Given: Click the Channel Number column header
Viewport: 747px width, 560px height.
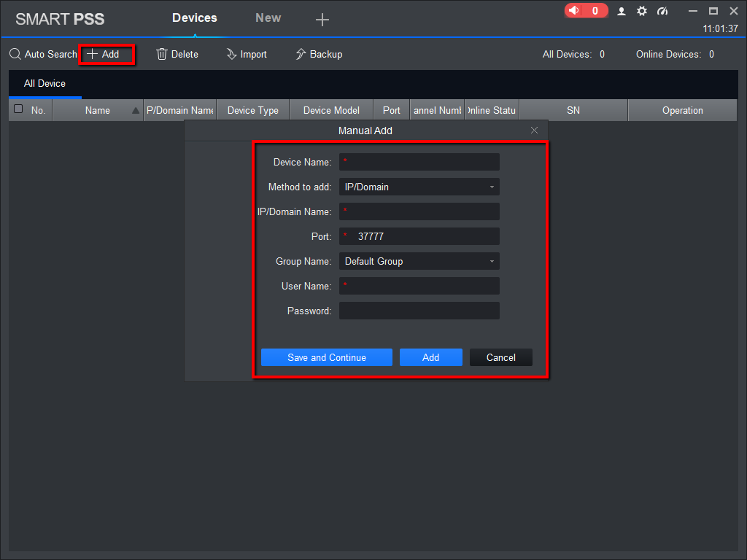Looking at the screenshot, I should click(x=437, y=111).
